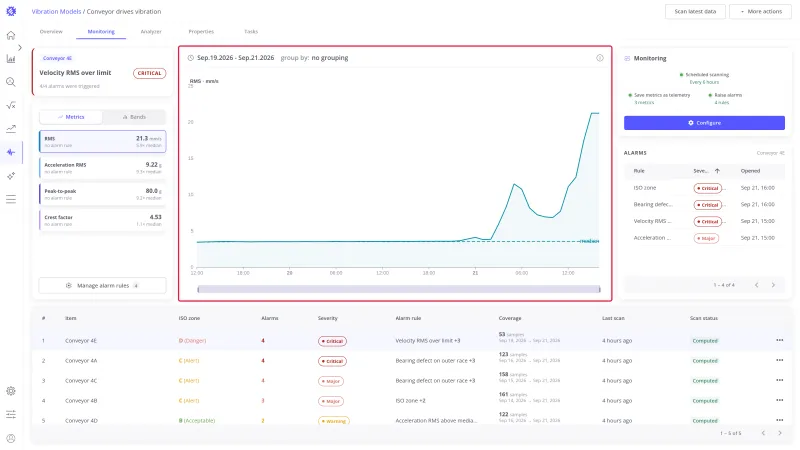Click Manage alarm rules button

click(x=103, y=286)
